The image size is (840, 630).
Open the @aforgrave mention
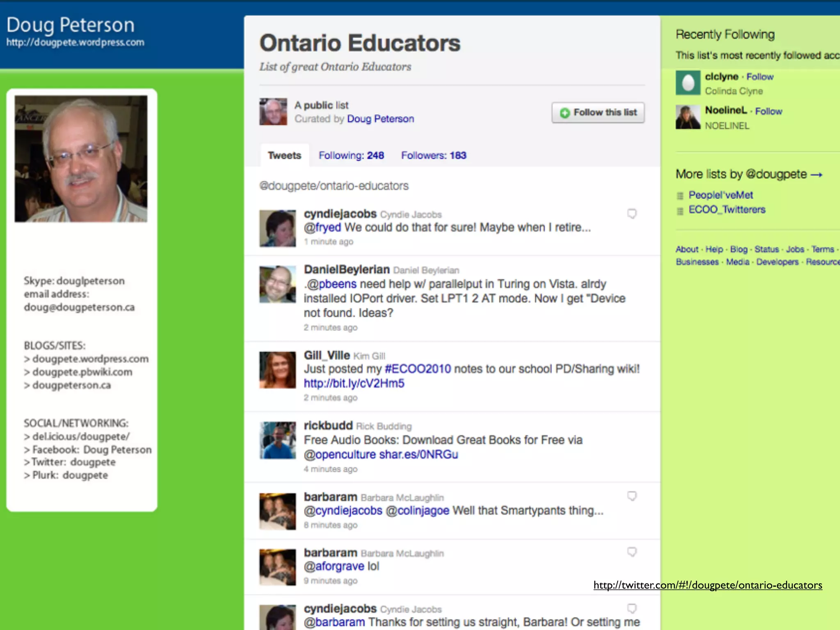tap(334, 567)
